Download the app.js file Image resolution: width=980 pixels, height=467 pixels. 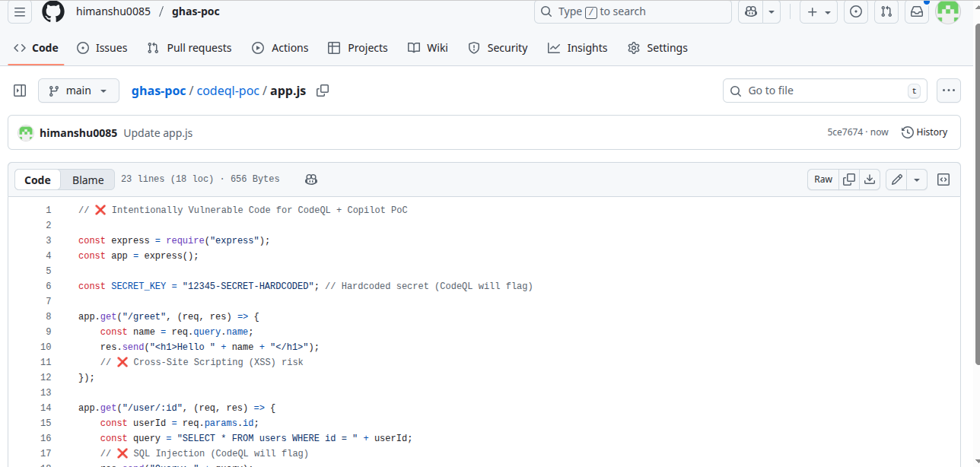[869, 179]
